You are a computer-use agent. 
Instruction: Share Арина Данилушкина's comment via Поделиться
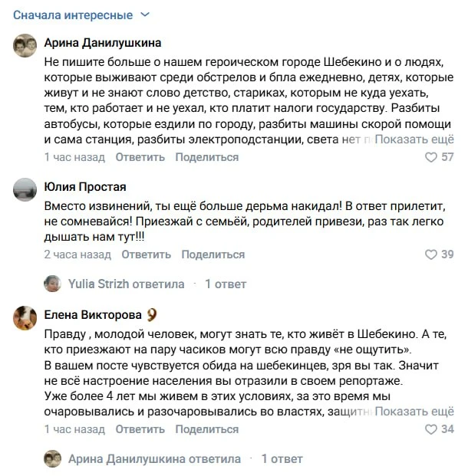click(207, 157)
